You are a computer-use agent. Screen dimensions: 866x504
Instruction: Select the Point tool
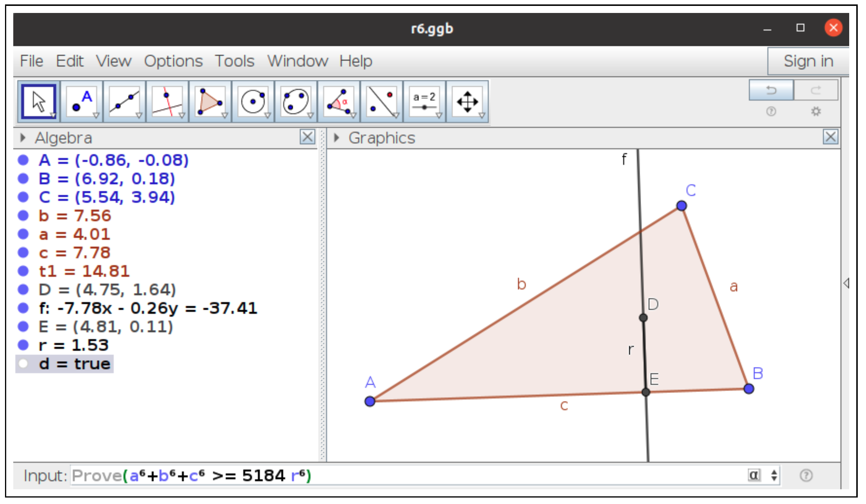pyautogui.click(x=81, y=102)
